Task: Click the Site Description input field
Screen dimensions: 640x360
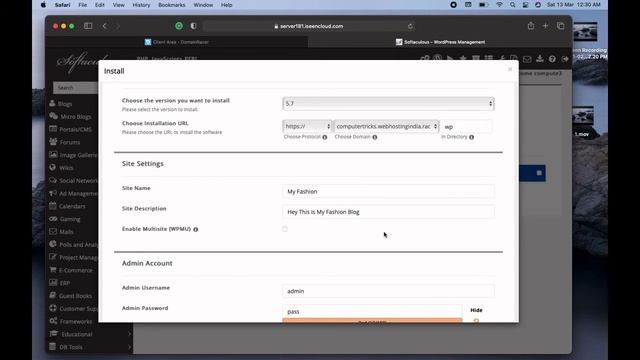Action: pos(388,212)
